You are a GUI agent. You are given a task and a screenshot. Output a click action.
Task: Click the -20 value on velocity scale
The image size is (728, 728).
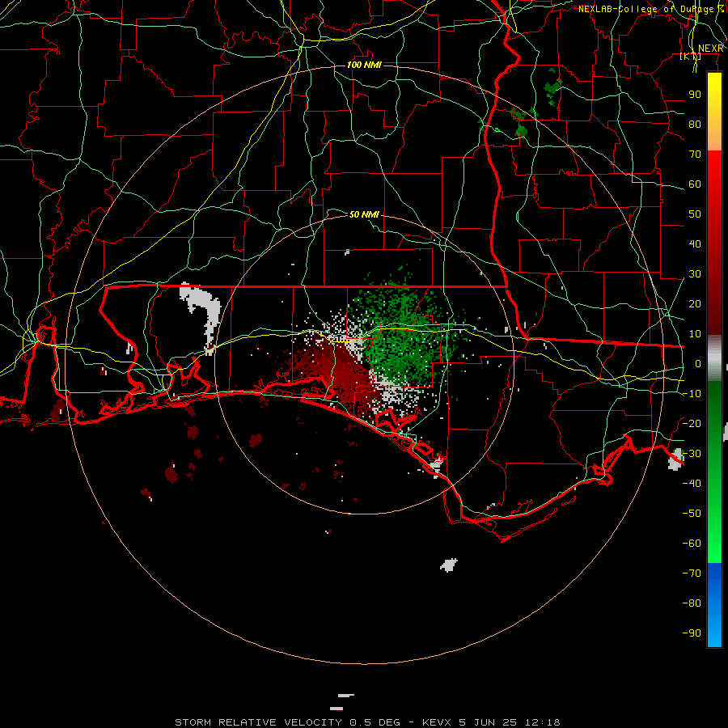tap(692, 423)
